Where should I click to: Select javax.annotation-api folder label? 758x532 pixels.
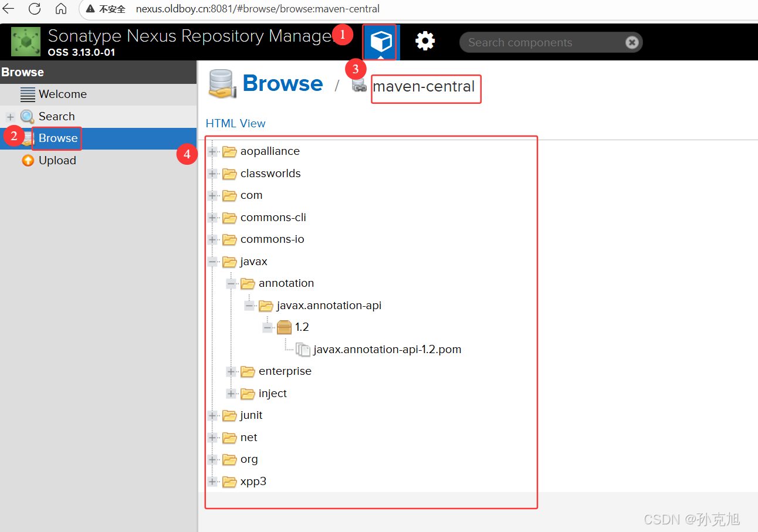(x=329, y=306)
